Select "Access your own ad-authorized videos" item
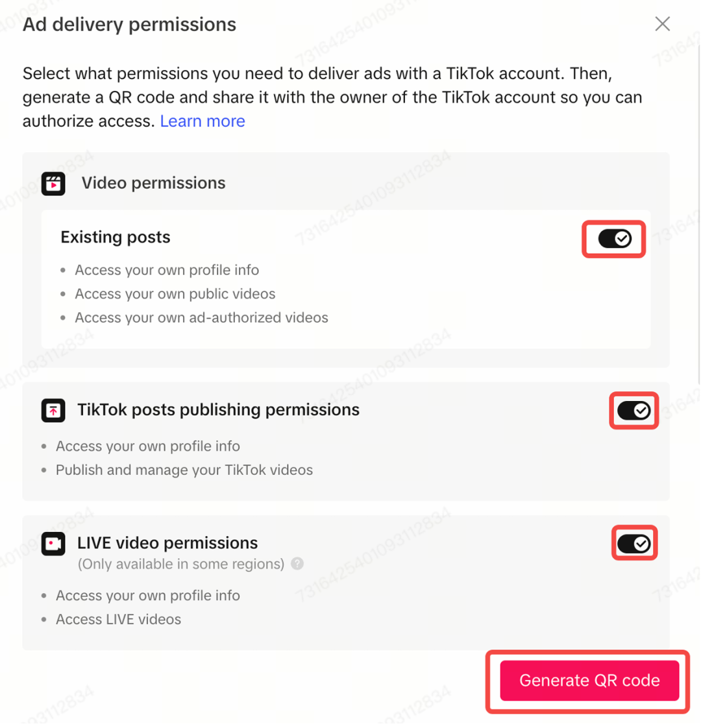This screenshot has height=728, width=701. (x=201, y=318)
